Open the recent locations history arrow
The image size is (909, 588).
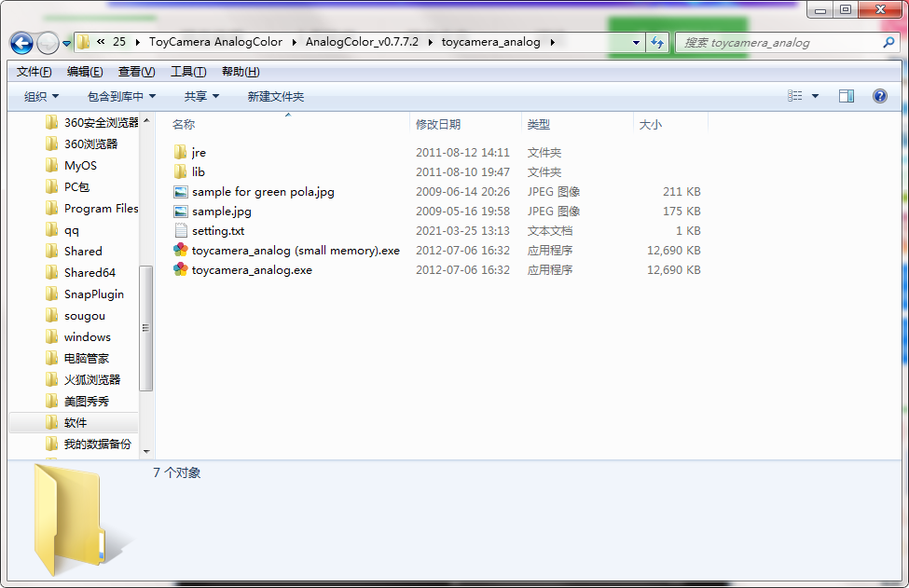coord(66,44)
